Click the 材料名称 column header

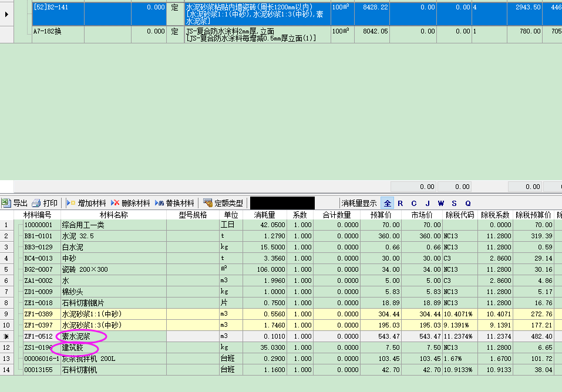tap(113, 215)
